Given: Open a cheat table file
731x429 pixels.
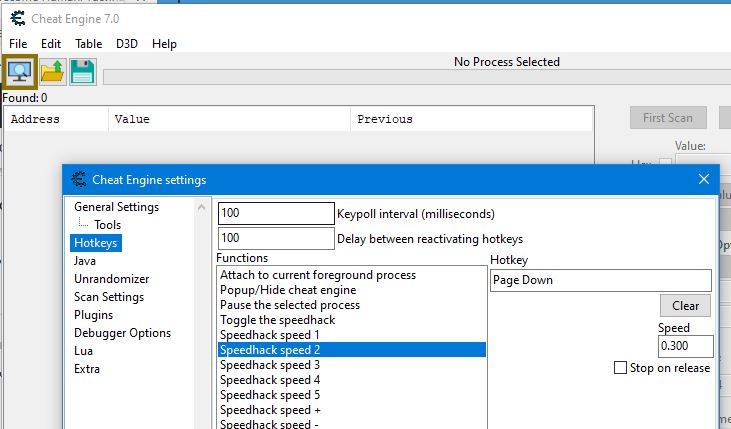Looking at the screenshot, I should [53, 72].
